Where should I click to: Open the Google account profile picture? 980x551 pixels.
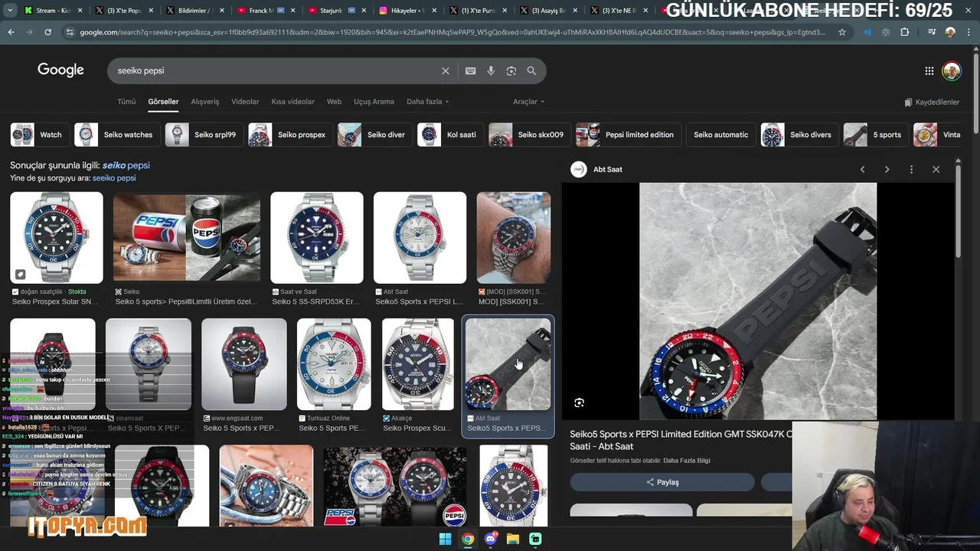(952, 71)
